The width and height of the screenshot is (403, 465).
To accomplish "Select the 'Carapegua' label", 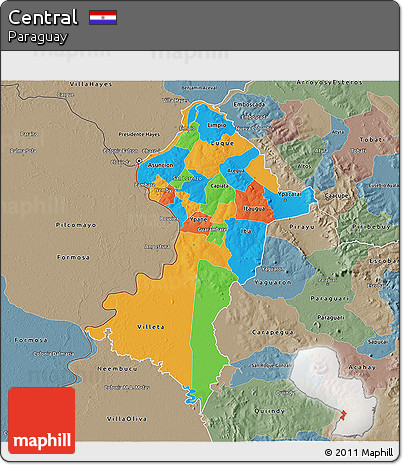I will tap(273, 332).
